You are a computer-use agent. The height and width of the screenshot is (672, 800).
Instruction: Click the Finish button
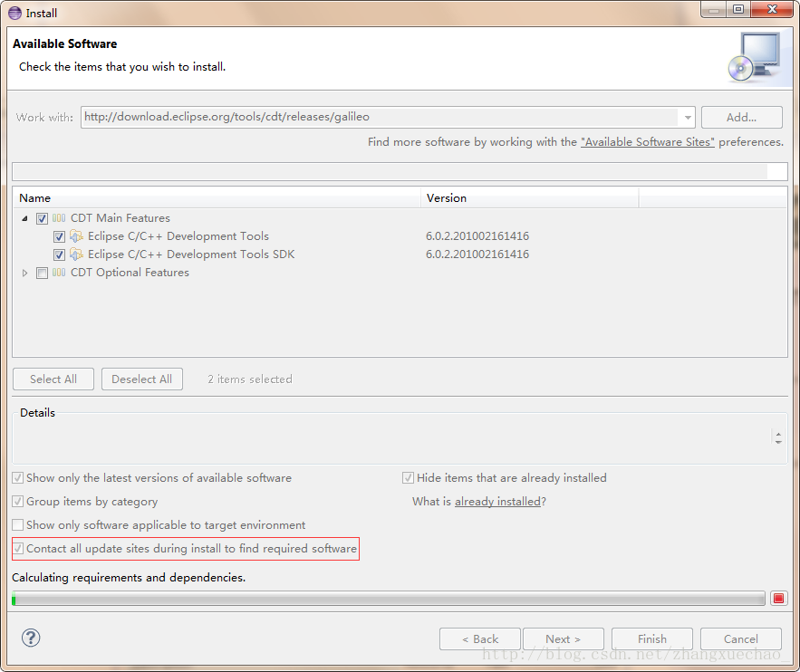(652, 638)
